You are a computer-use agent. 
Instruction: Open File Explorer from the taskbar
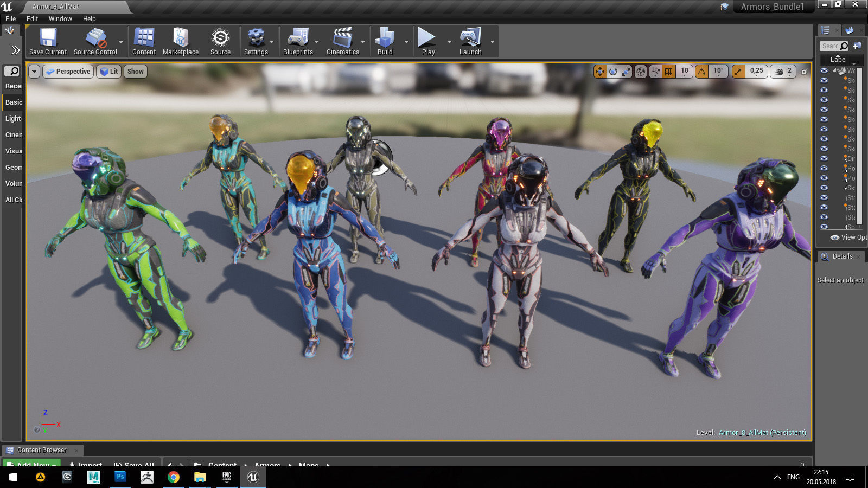coord(200,477)
